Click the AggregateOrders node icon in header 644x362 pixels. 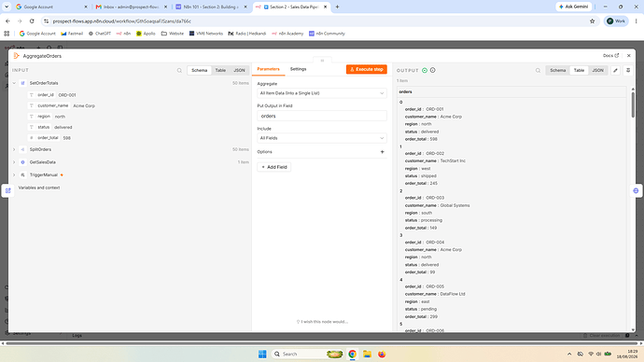click(x=17, y=56)
